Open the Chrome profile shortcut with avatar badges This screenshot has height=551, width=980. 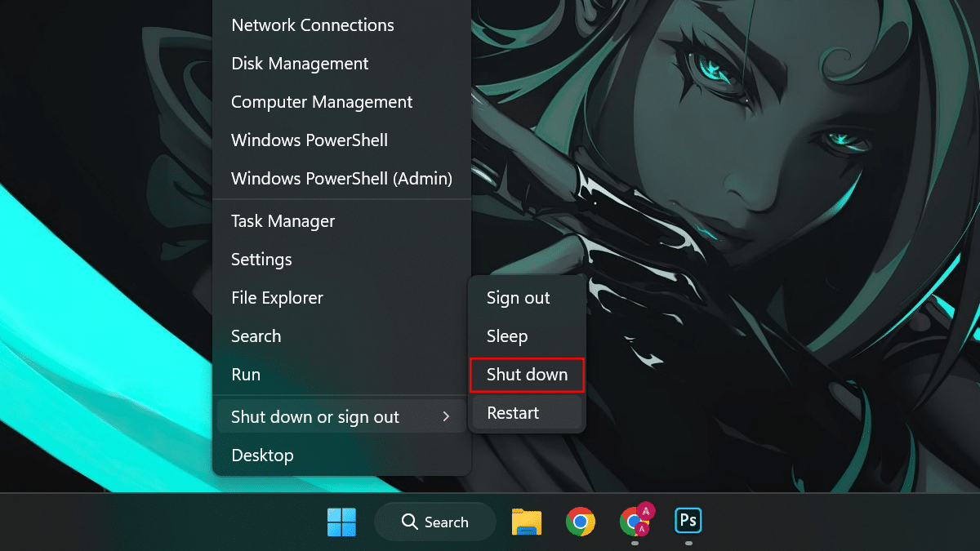point(636,520)
